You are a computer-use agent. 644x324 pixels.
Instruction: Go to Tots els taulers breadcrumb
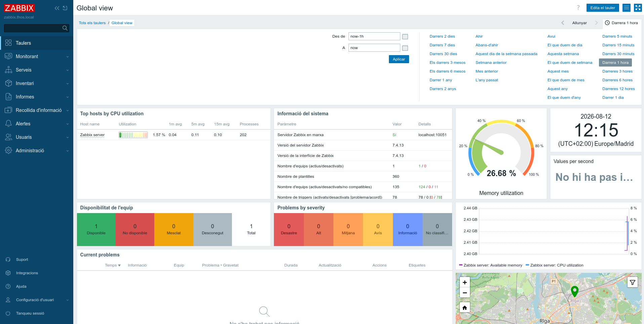(92, 23)
